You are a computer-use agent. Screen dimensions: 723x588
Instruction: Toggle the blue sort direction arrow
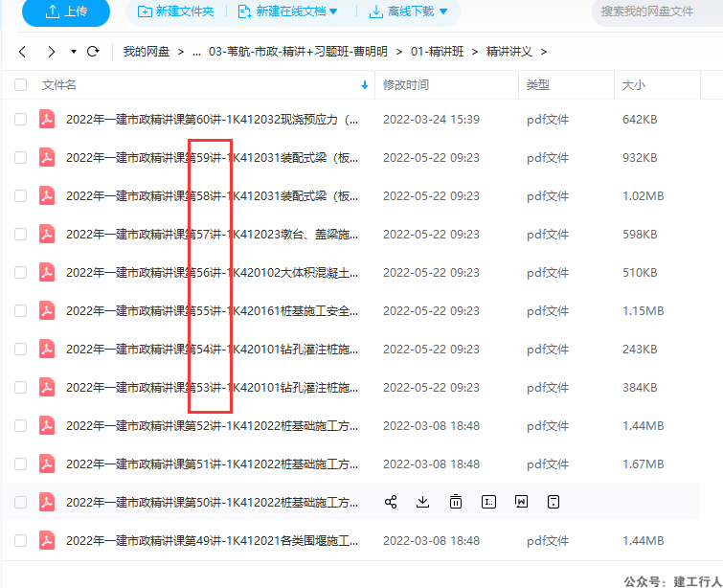pos(365,85)
